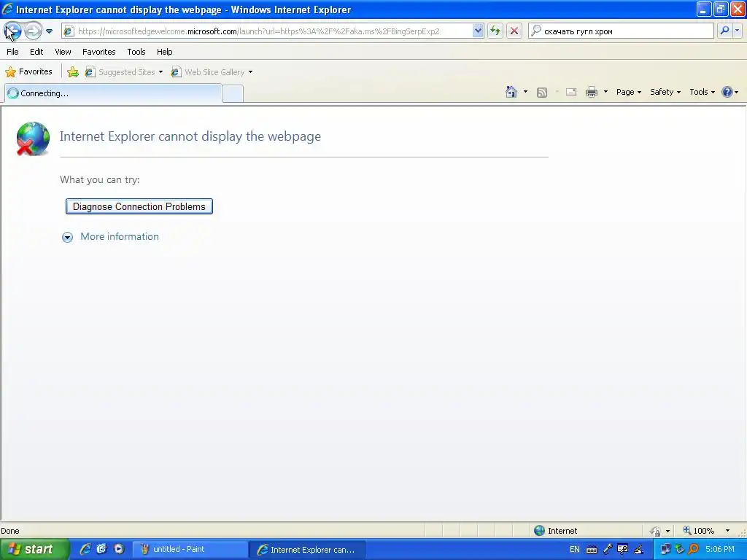Go back with the Back arrow button
The image size is (747, 560).
[x=12, y=31]
